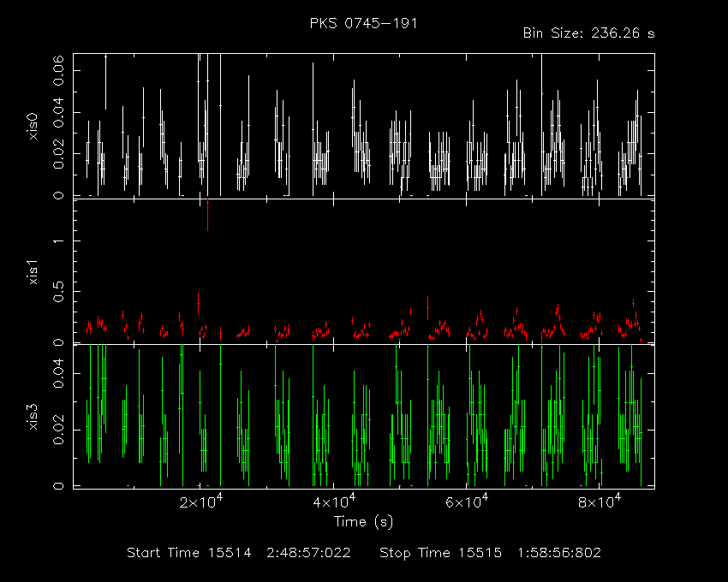
Task: Click the 2×10^4 time tick label
Action: coord(201,502)
